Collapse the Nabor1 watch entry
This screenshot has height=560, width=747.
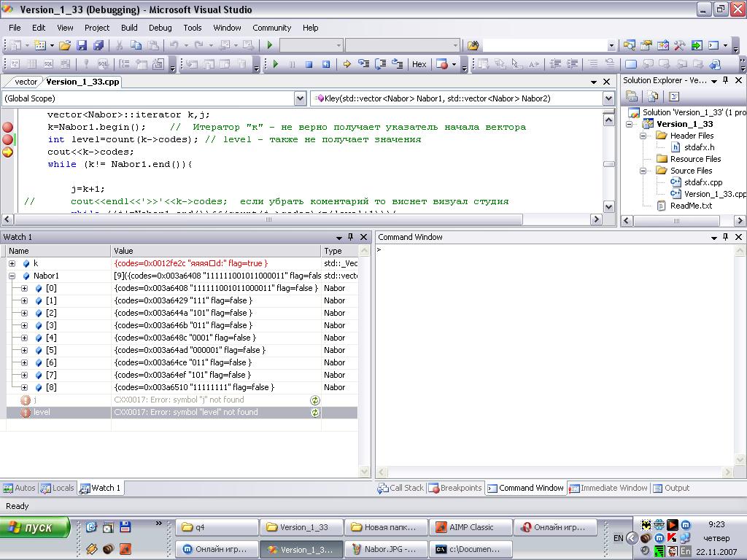coord(12,276)
